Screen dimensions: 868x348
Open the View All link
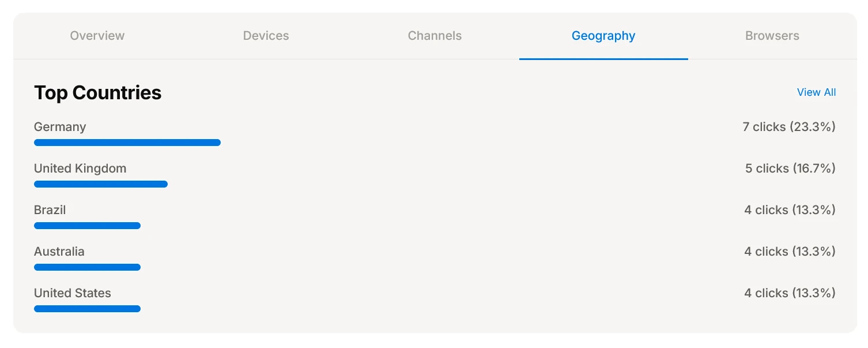(x=816, y=92)
